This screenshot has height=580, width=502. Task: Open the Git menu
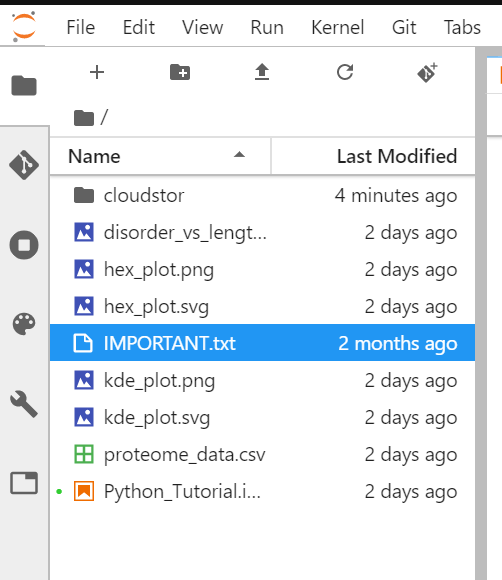404,27
